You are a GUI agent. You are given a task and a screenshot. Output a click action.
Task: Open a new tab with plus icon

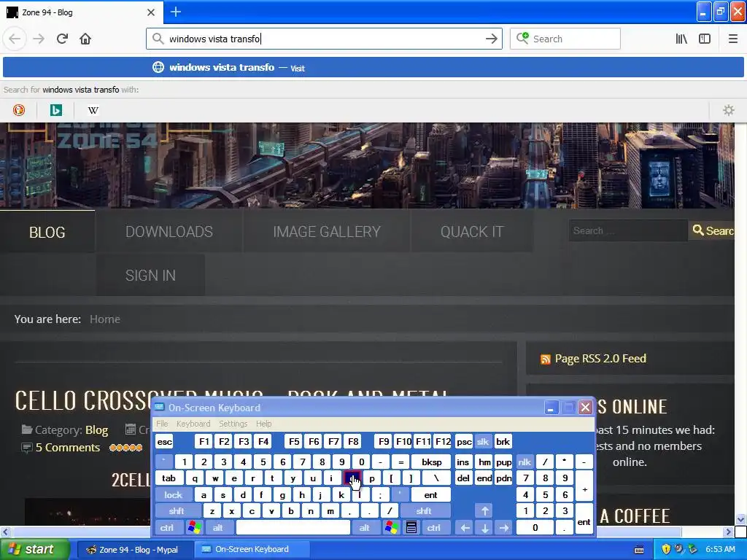[x=176, y=12]
